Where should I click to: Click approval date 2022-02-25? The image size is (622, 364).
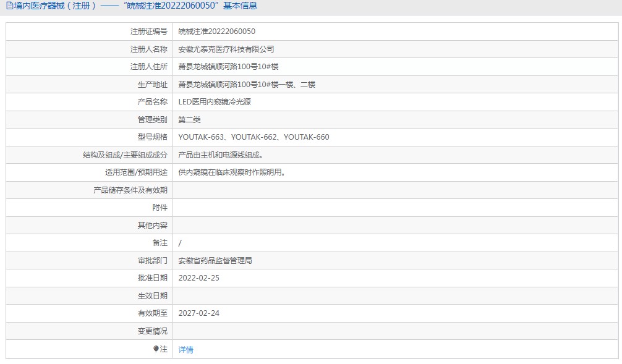[x=198, y=278]
